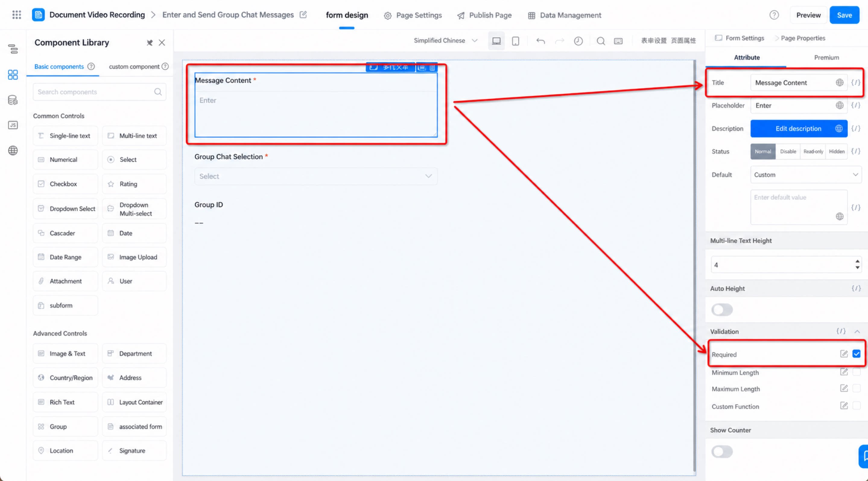Open the app grid launcher icon
Viewport: 868px width, 481px height.
[x=17, y=14]
